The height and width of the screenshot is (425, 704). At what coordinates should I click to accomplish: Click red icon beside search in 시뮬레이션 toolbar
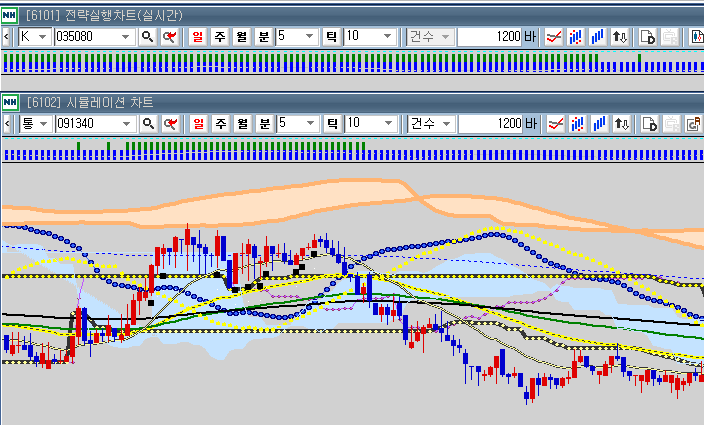point(170,124)
